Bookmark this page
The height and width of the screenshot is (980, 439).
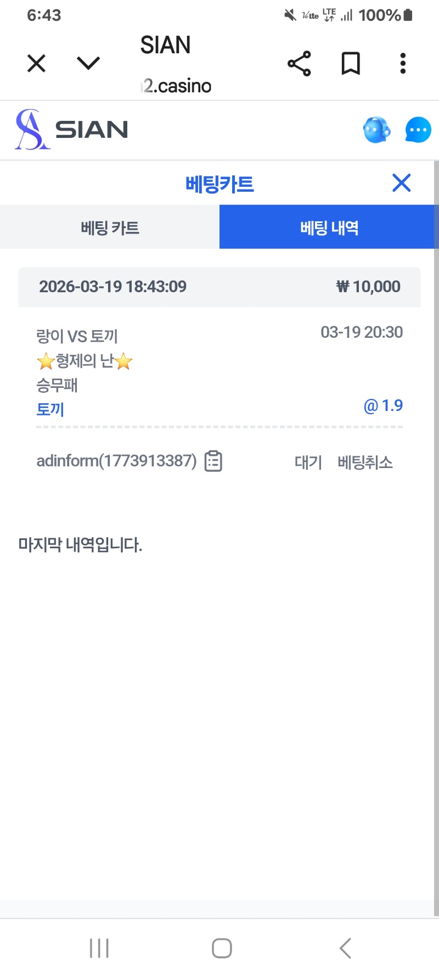tap(351, 64)
